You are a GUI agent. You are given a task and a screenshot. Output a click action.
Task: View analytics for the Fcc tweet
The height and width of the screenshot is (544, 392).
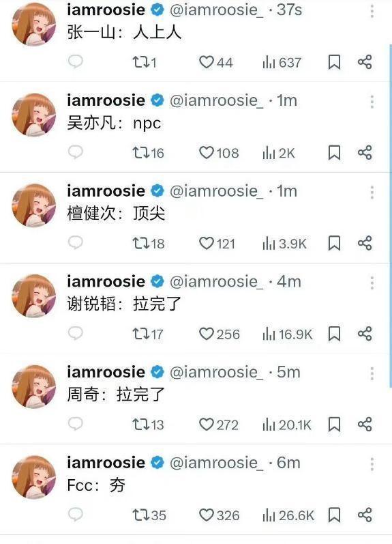(x=288, y=515)
